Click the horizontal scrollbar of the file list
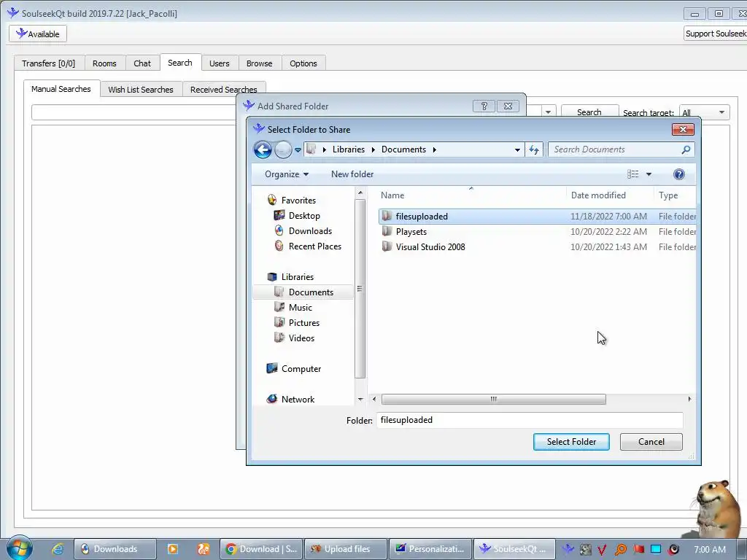This screenshot has width=747, height=560. (494, 399)
